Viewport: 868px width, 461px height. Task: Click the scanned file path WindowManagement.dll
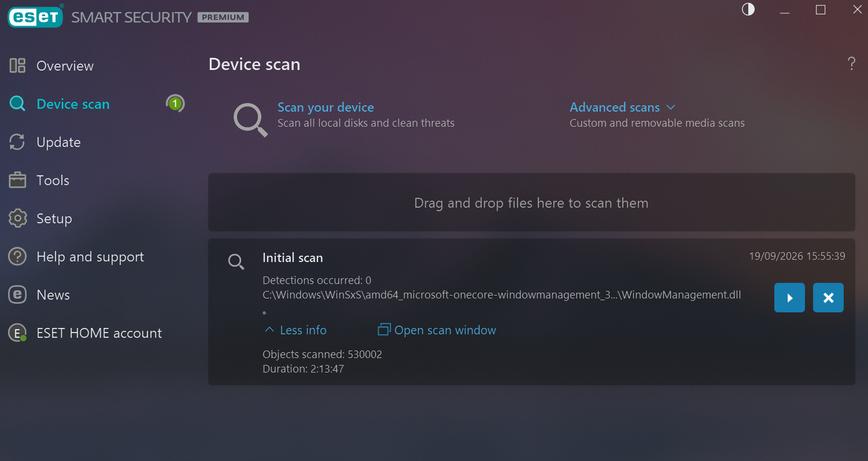tap(502, 295)
